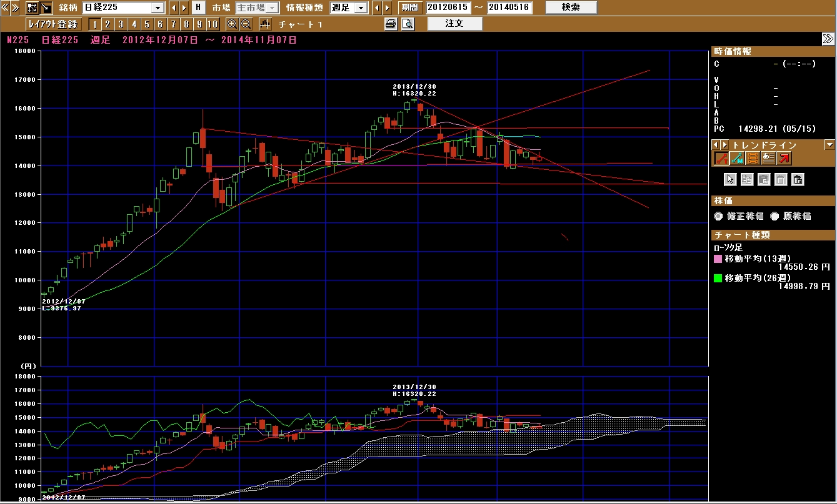The height and width of the screenshot is (504, 837).
Task: Step 情報種類 to previous with left arrow
Action: 377,7
